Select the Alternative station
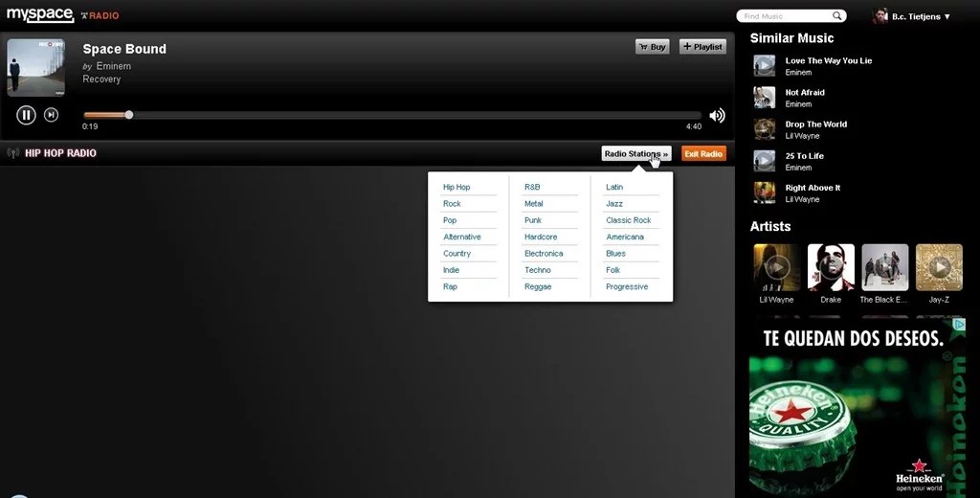The width and height of the screenshot is (980, 498). pos(462,238)
